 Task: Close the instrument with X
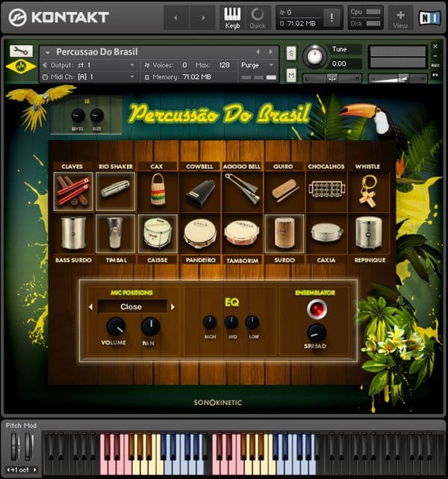pos(435,46)
